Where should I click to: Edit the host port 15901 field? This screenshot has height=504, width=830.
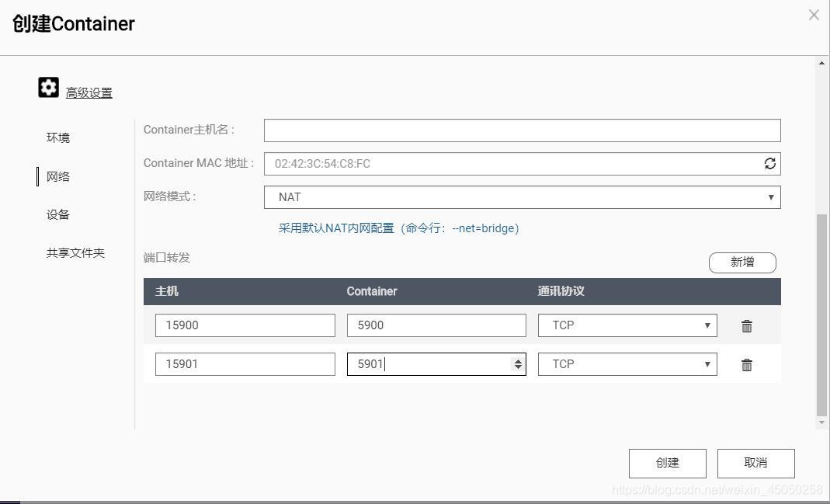[x=245, y=364]
